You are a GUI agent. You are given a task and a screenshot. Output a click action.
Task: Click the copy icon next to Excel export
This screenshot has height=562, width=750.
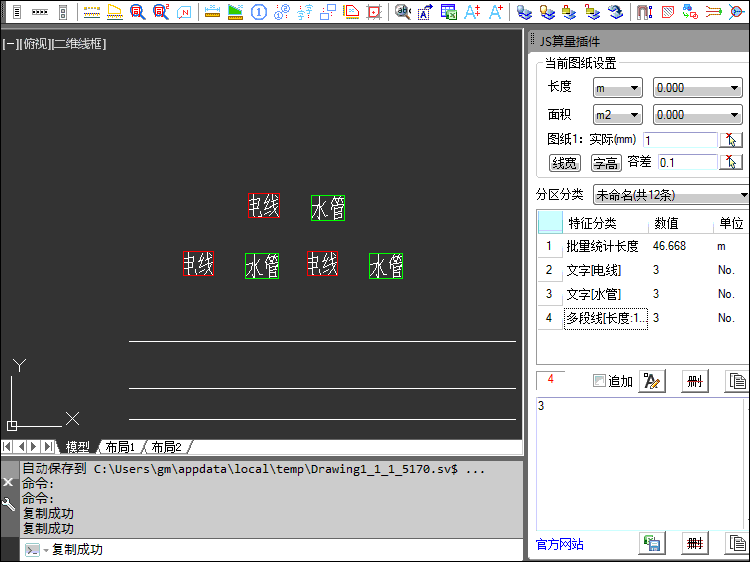pyautogui.click(x=737, y=544)
